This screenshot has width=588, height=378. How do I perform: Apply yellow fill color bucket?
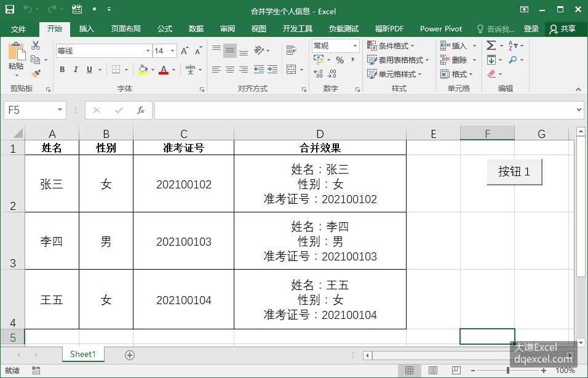click(x=143, y=70)
